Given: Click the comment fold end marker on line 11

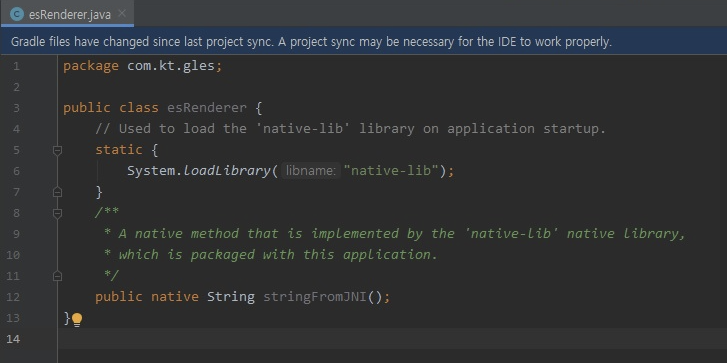Looking at the screenshot, I should click(57, 276).
